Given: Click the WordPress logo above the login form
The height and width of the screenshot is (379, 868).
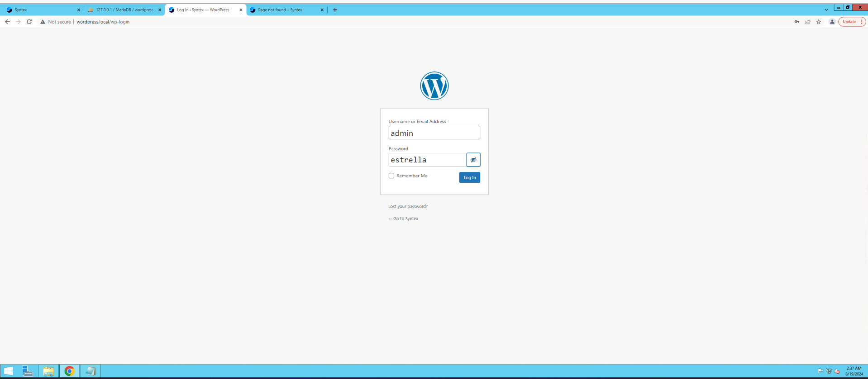Looking at the screenshot, I should [434, 86].
